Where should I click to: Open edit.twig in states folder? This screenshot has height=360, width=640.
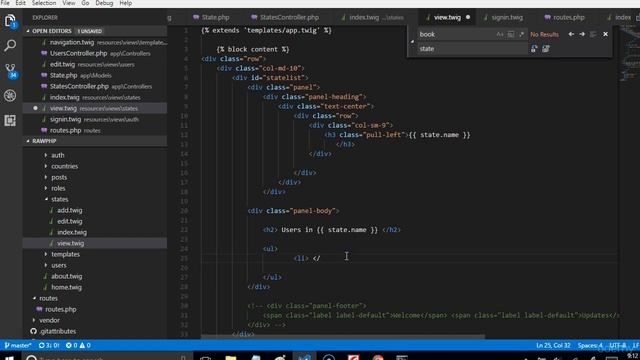tap(69, 221)
